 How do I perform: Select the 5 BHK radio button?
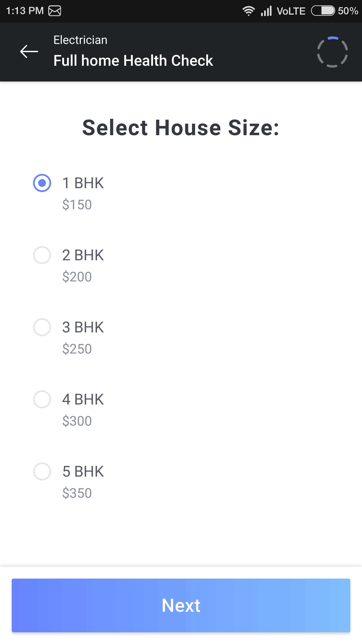[x=42, y=471]
